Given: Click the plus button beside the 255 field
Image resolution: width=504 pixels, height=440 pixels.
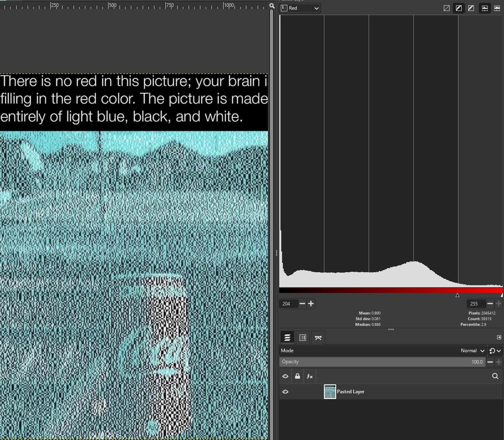Looking at the screenshot, I should [499, 304].
